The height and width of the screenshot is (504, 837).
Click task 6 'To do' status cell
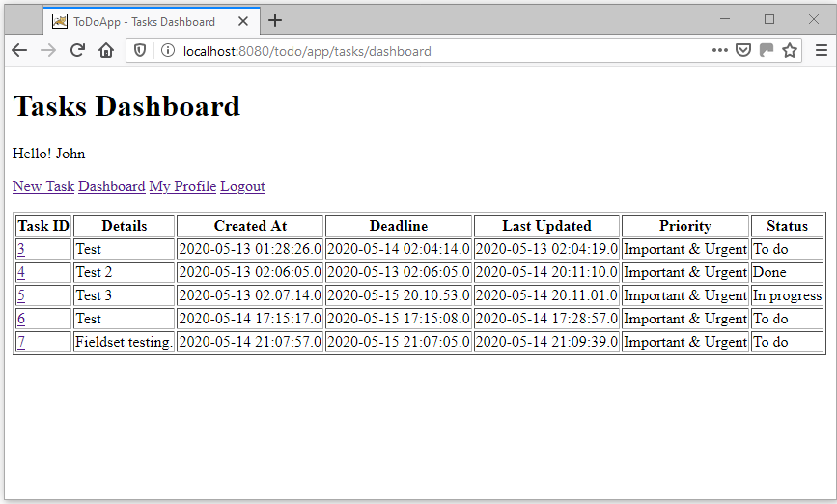coord(788,319)
